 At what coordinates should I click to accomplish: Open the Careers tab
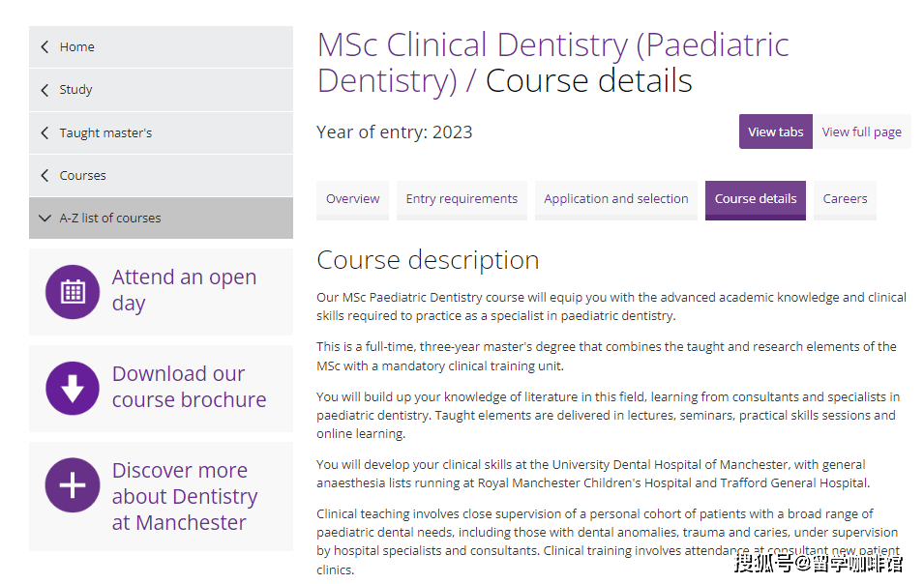point(845,199)
